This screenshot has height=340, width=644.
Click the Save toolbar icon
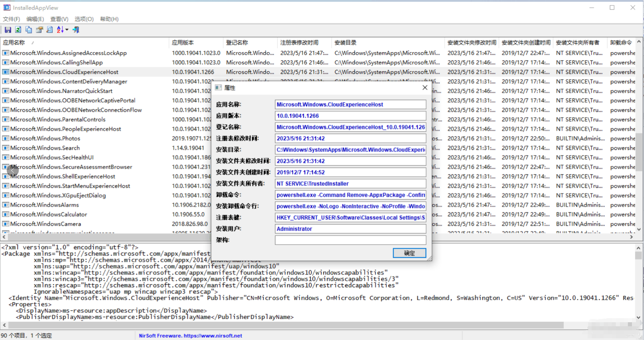[8, 30]
